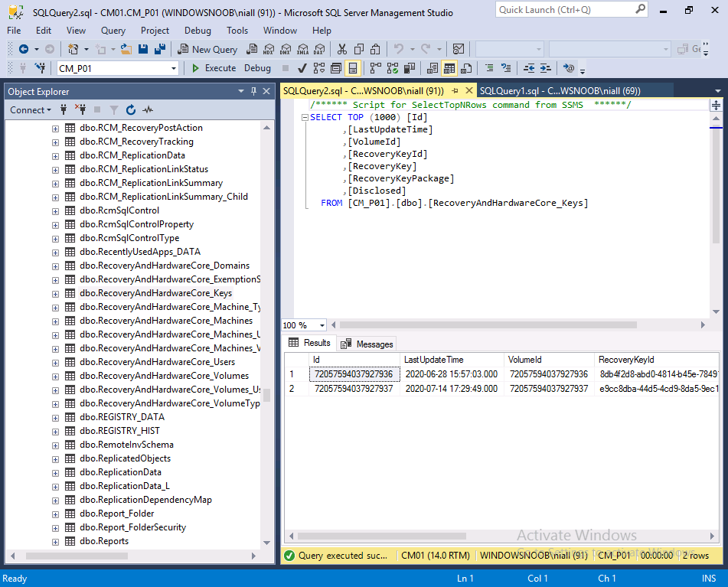
Task: Open the 100 % zoom dropdown
Action: click(x=322, y=325)
